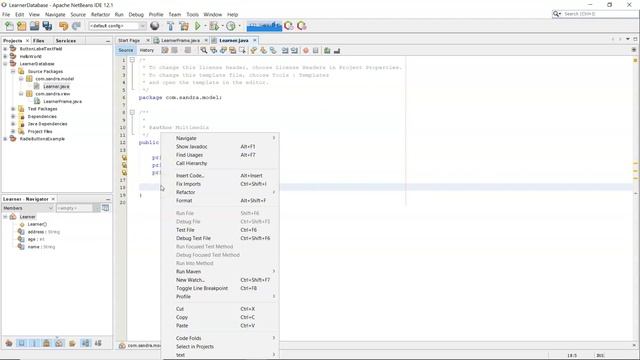Click the green Run Project icon
Screen dimensions: 640x360
198,26
